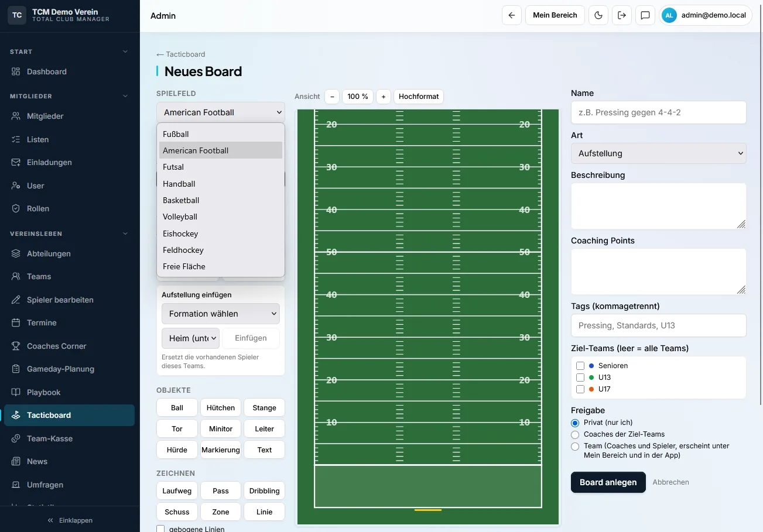Select Privat (nur ich) radio option
Screen dimensions: 763x532
pyautogui.click(x=575, y=423)
